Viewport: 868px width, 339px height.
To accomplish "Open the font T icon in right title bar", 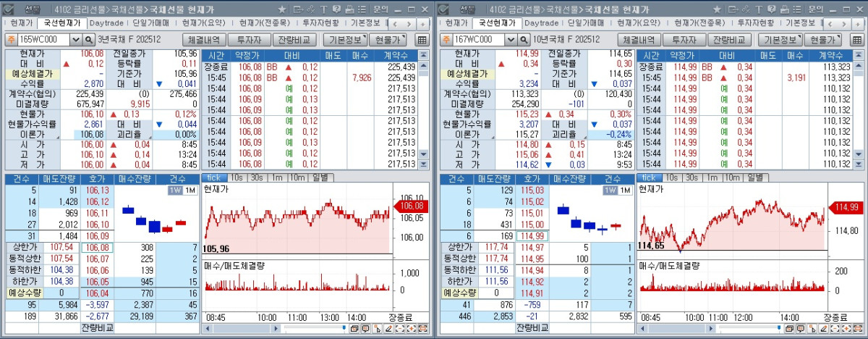I will click(x=759, y=9).
